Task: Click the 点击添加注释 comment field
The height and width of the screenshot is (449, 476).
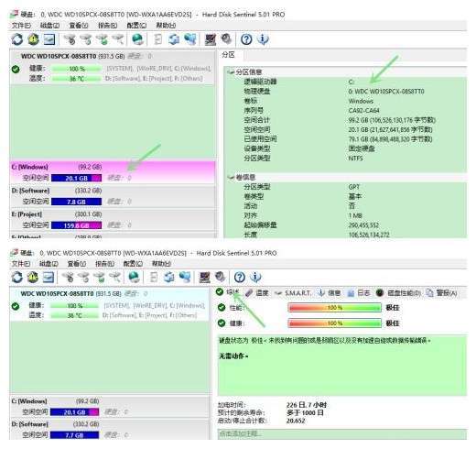Action: [x=342, y=433]
